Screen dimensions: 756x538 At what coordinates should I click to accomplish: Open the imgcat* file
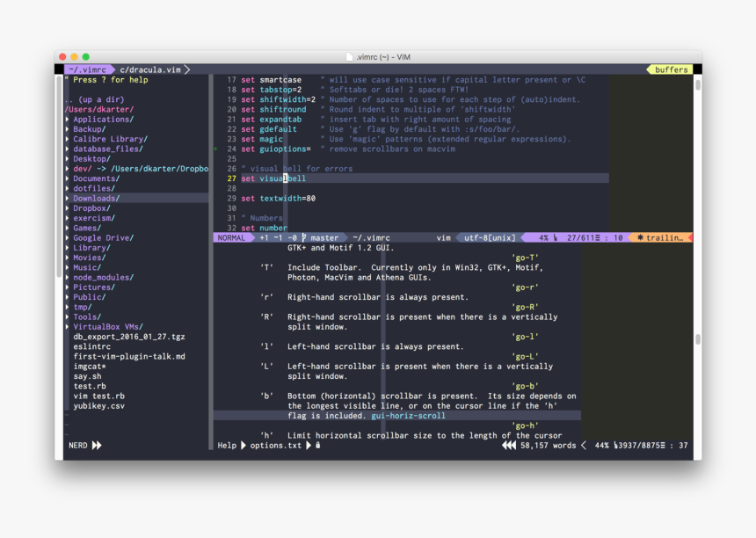(x=90, y=367)
